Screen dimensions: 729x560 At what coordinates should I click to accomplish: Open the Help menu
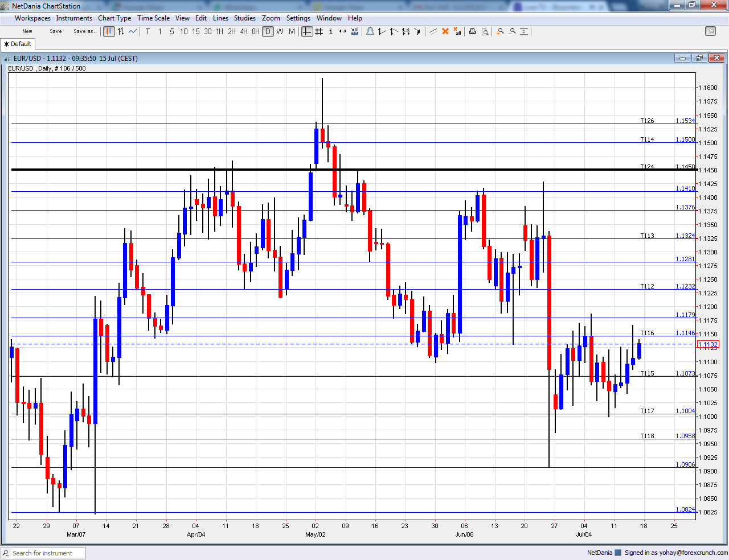(355, 18)
